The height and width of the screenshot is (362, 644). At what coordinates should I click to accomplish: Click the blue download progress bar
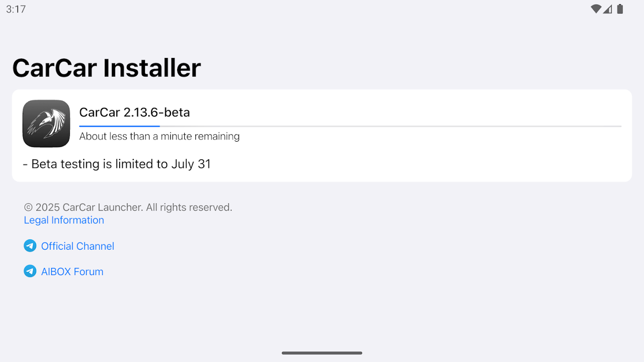[119, 126]
